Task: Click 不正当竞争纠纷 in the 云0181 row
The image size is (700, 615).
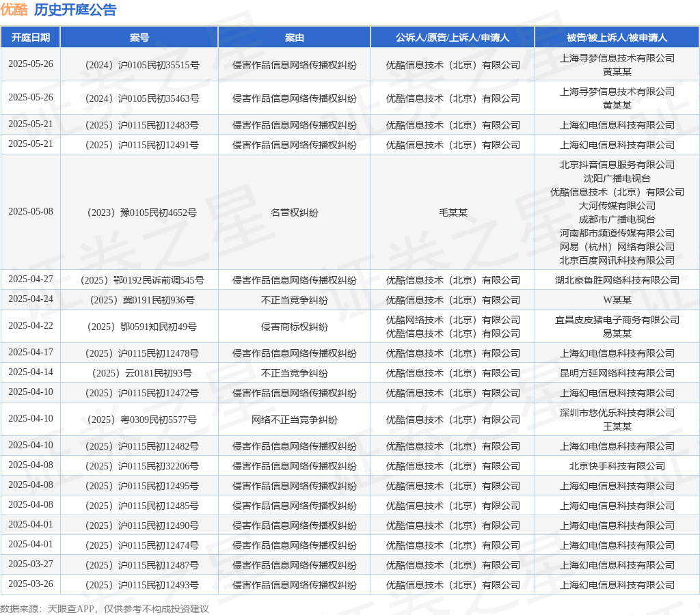Action: [294, 373]
